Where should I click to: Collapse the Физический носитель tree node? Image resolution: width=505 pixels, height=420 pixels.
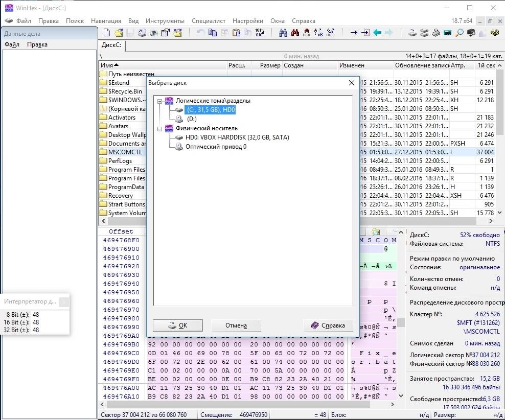pyautogui.click(x=159, y=129)
